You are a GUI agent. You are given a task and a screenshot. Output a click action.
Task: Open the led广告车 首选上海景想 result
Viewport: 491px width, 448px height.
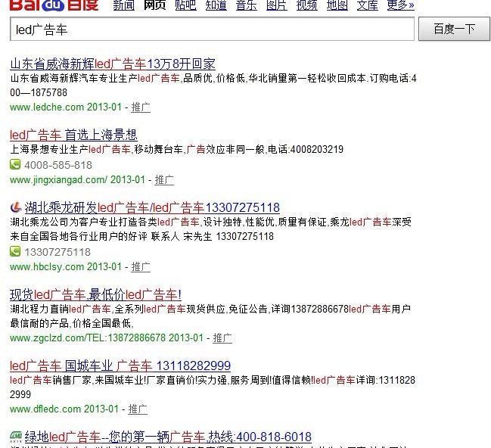73,135
